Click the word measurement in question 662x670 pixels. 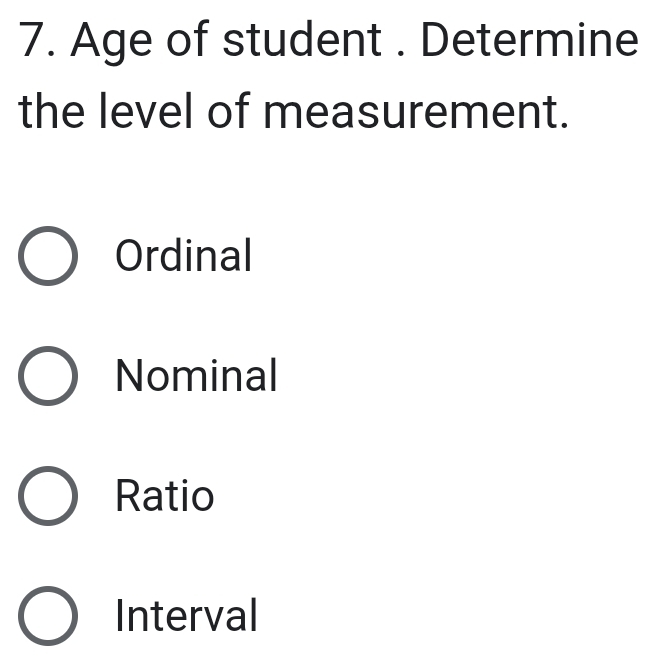pyautogui.click(x=420, y=114)
